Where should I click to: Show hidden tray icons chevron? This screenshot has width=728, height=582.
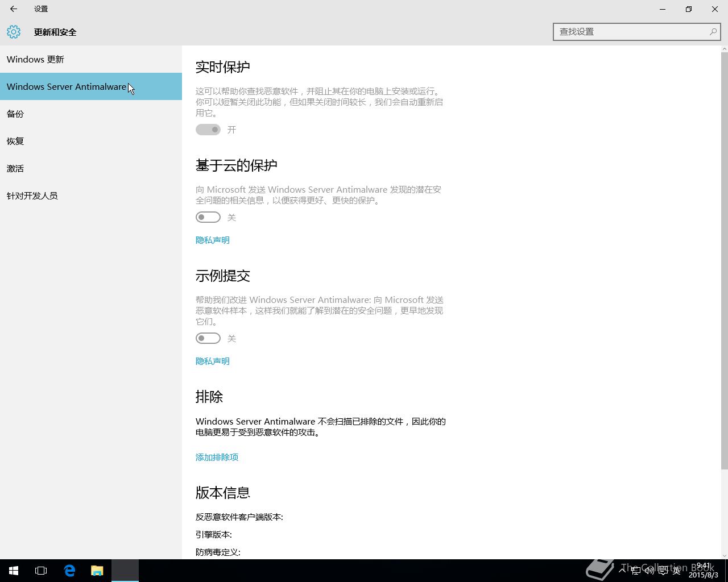622,570
